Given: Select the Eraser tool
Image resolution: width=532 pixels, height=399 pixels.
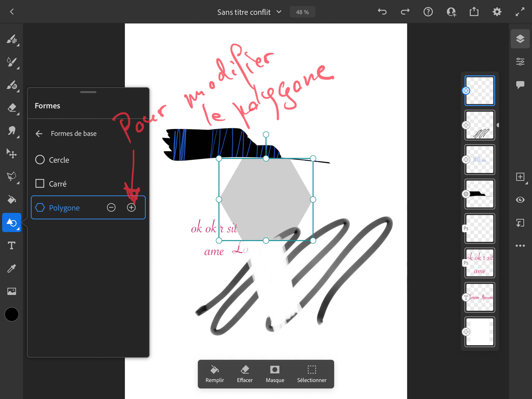Looking at the screenshot, I should tap(11, 108).
